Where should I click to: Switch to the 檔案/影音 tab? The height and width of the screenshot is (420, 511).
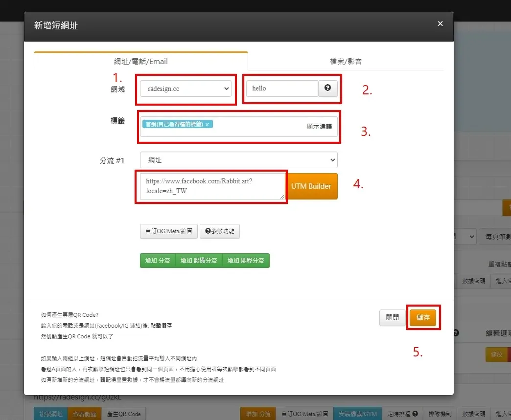346,61
